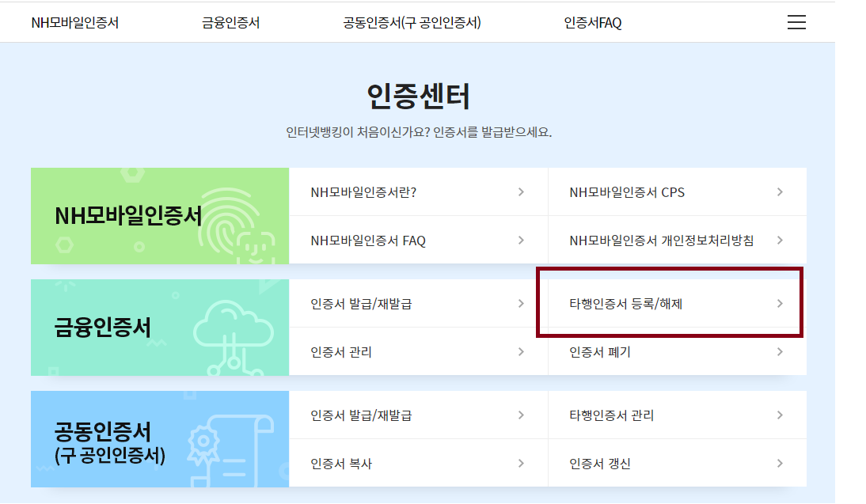This screenshot has width=866, height=504.
Task: Click the disclosure arrow for 인증서 복사
Action: tap(521, 463)
